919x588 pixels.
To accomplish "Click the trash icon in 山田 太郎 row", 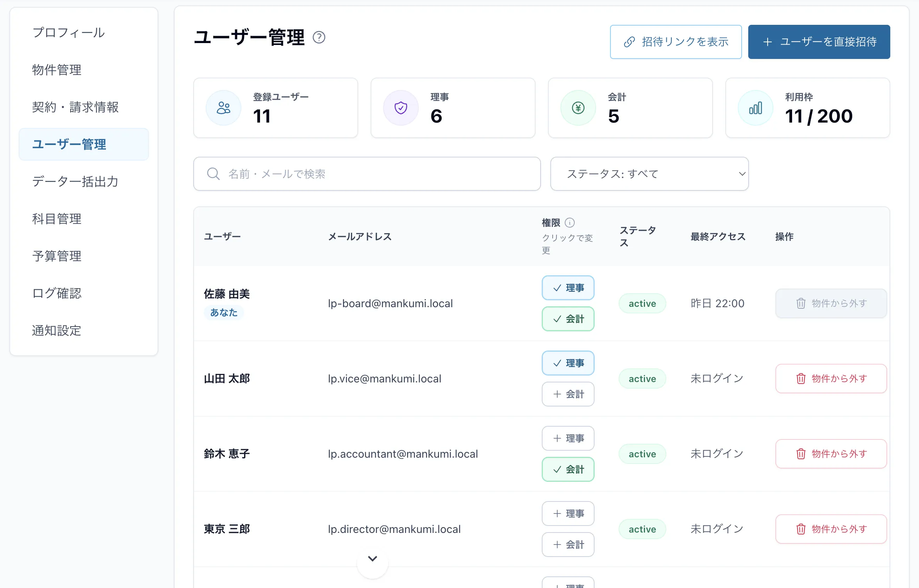I will coord(801,379).
